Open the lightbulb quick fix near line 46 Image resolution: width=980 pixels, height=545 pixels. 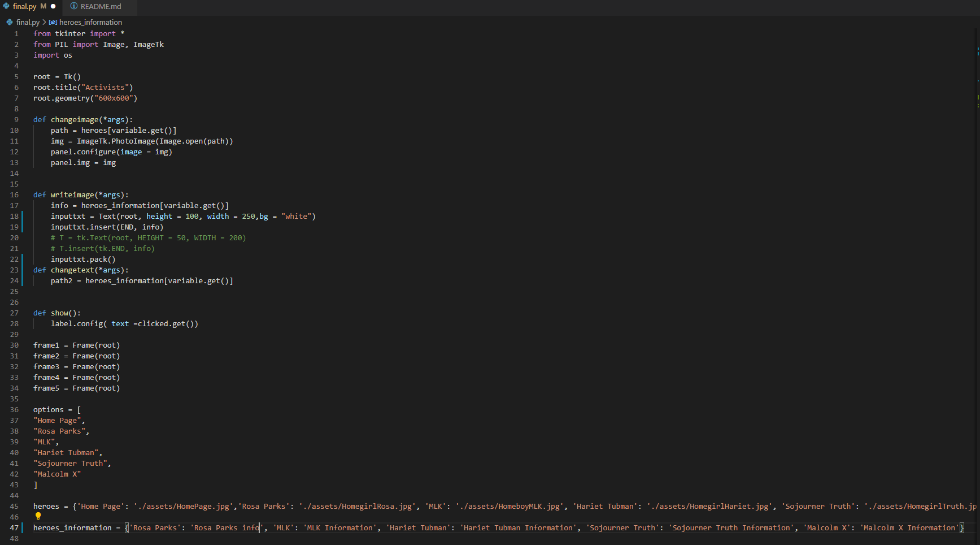pyautogui.click(x=38, y=516)
